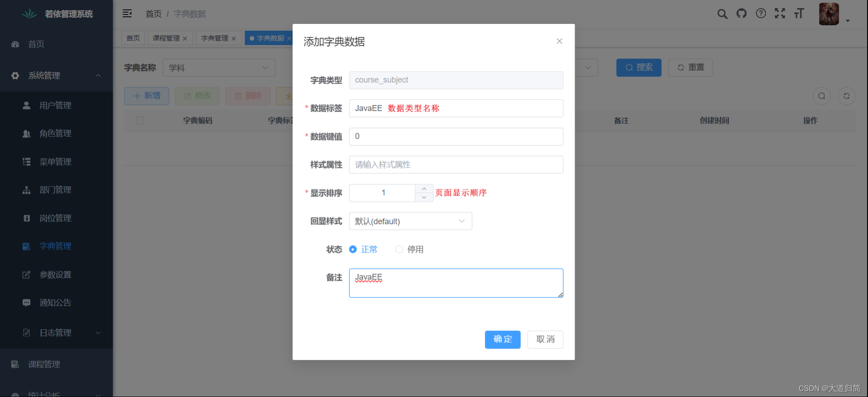The height and width of the screenshot is (397, 868).
Task: Open 通知公告 in the sidebar
Action: (57, 303)
